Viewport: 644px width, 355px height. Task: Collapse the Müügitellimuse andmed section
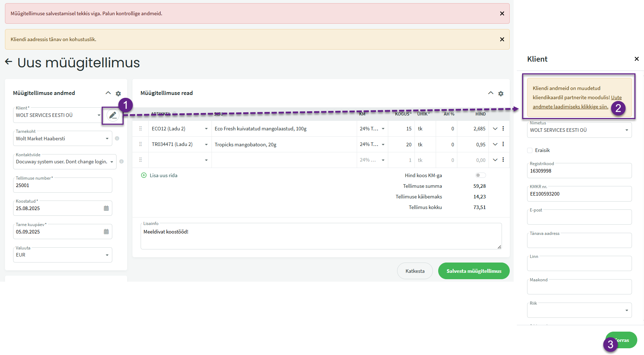[108, 93]
